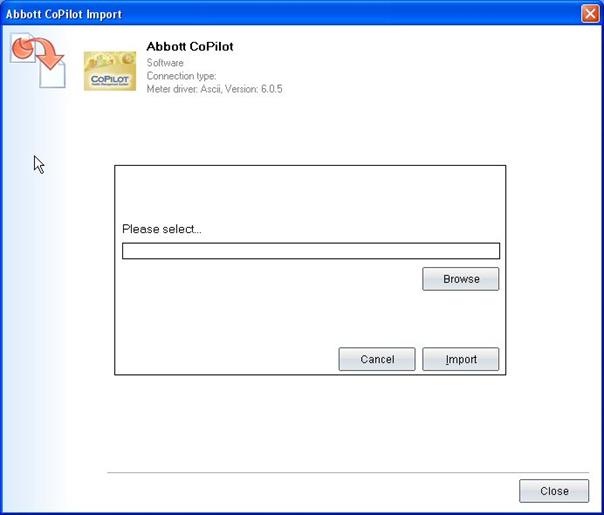Click the "Meter driver: Ascii" version text
Image resolution: width=604 pixels, height=515 pixels.
tap(215, 89)
